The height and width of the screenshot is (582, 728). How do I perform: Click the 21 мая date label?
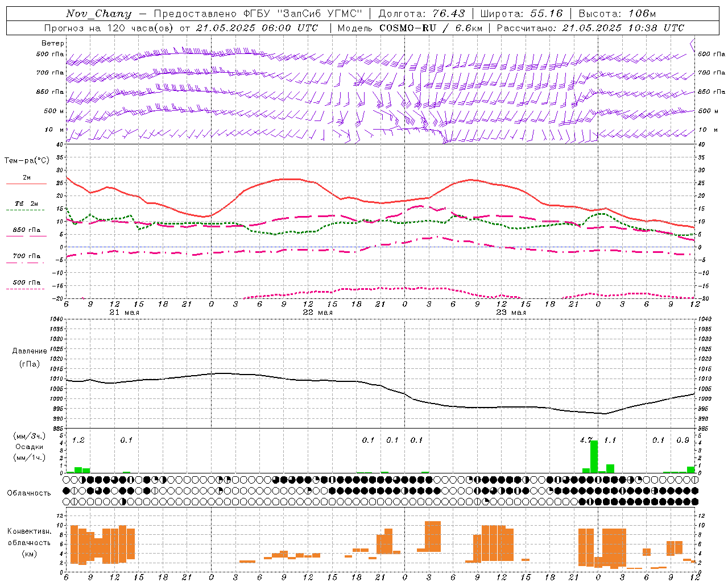[x=124, y=313]
